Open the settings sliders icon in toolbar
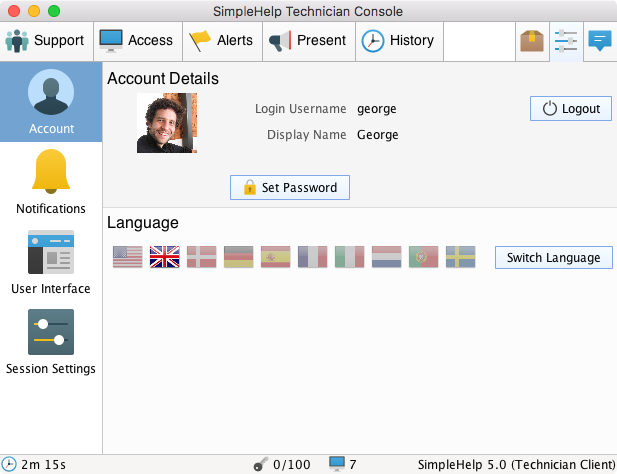The image size is (617, 474). point(566,41)
